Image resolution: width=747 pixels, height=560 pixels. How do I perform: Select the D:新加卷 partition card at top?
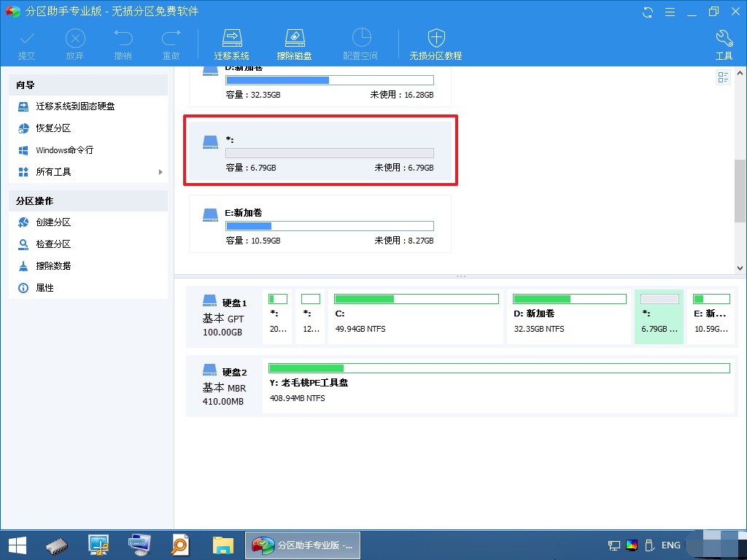320,86
